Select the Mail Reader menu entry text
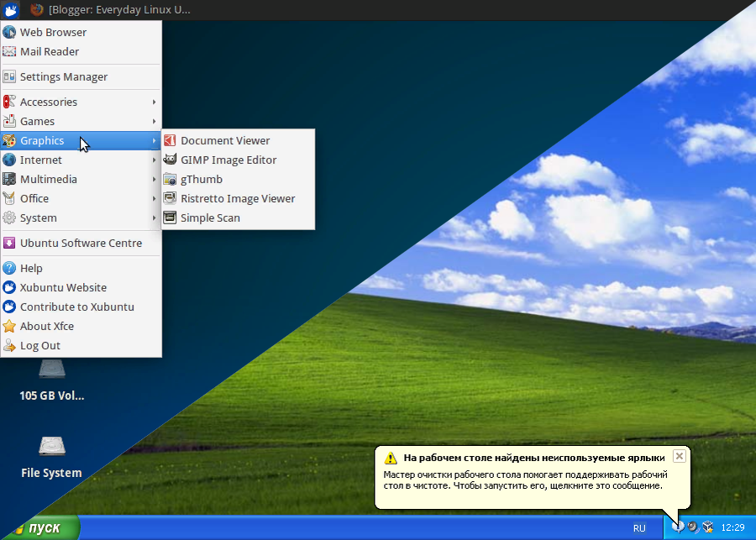This screenshot has width=756, height=540. tap(50, 51)
